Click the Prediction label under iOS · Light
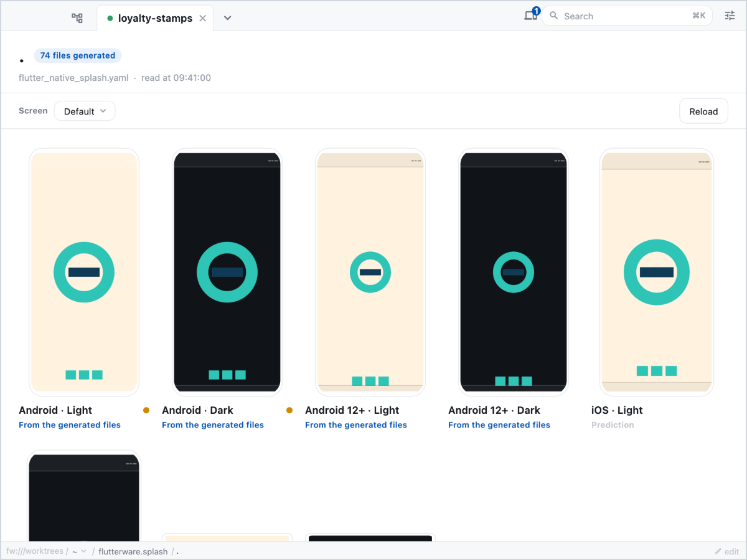Viewport: 747px width, 560px height. (x=613, y=425)
